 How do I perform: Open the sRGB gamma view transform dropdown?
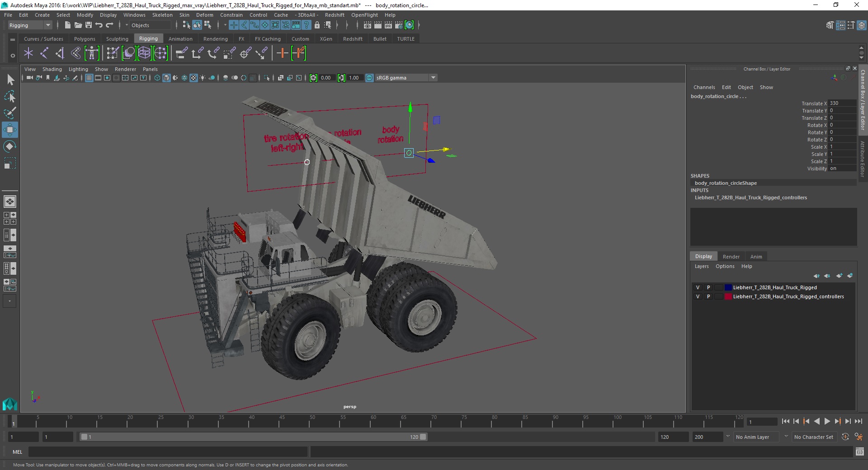[406, 78]
